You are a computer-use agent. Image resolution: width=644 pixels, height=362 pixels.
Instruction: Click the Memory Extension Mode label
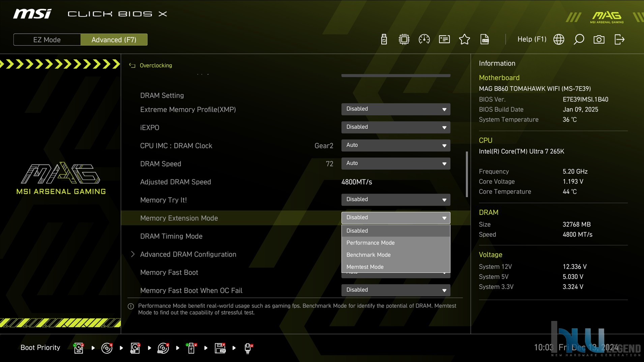pyautogui.click(x=179, y=218)
